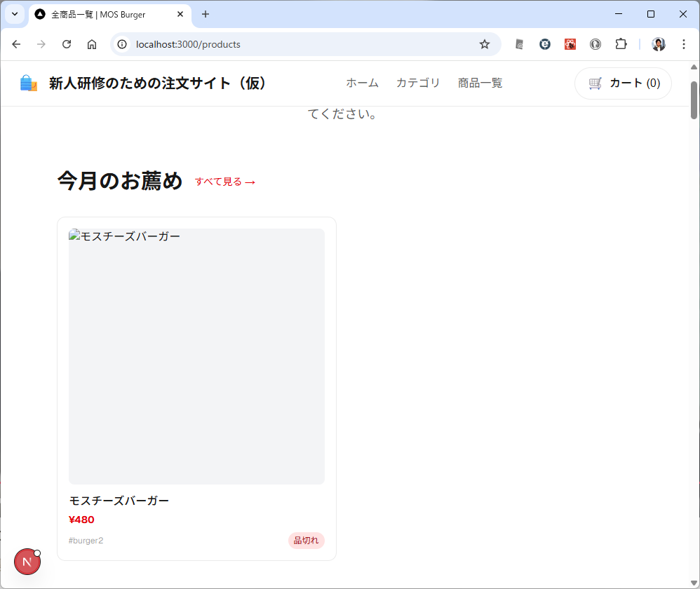700x589 pixels.
Task: Click the すべて見る link
Action: coord(225,182)
